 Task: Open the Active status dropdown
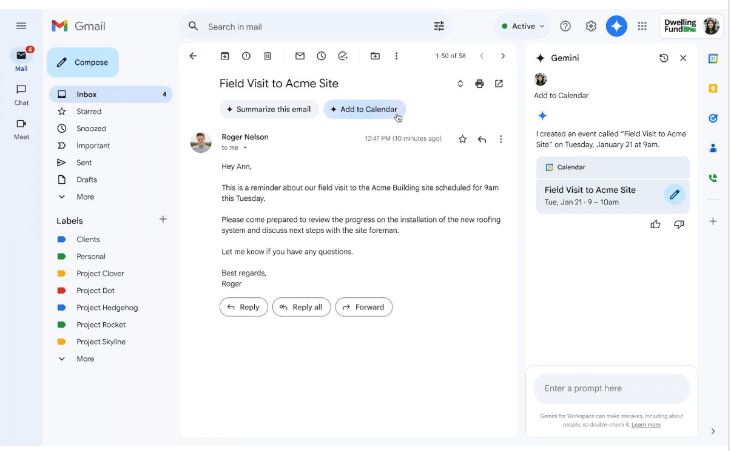(521, 26)
